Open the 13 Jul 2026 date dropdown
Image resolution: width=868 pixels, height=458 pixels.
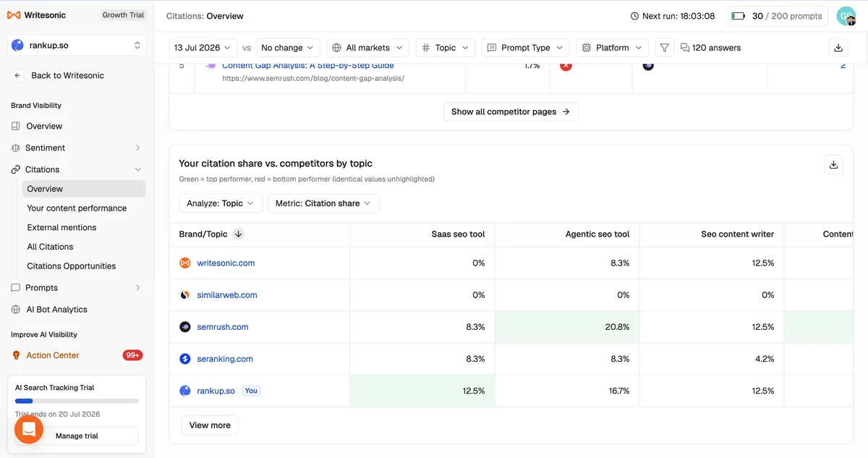[x=203, y=48]
